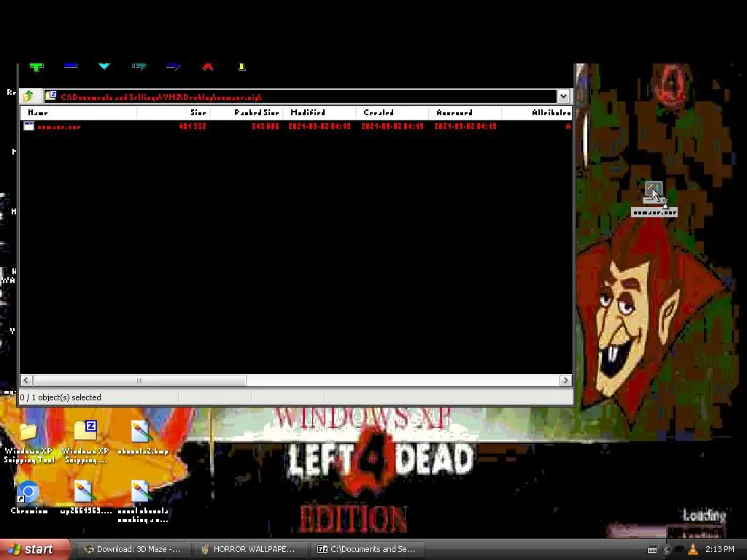
Task: Click the green plus Add toolbar icon
Action: pyautogui.click(x=36, y=67)
